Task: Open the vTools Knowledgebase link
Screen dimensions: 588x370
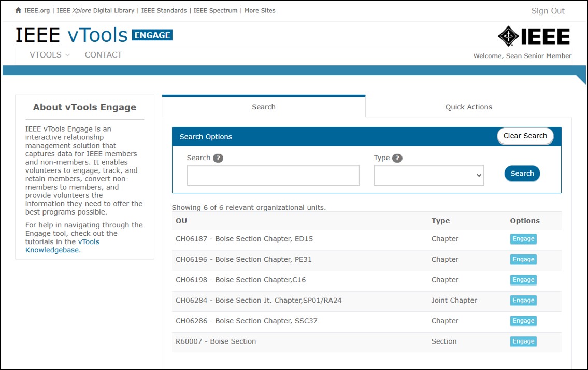Action: tap(62, 246)
